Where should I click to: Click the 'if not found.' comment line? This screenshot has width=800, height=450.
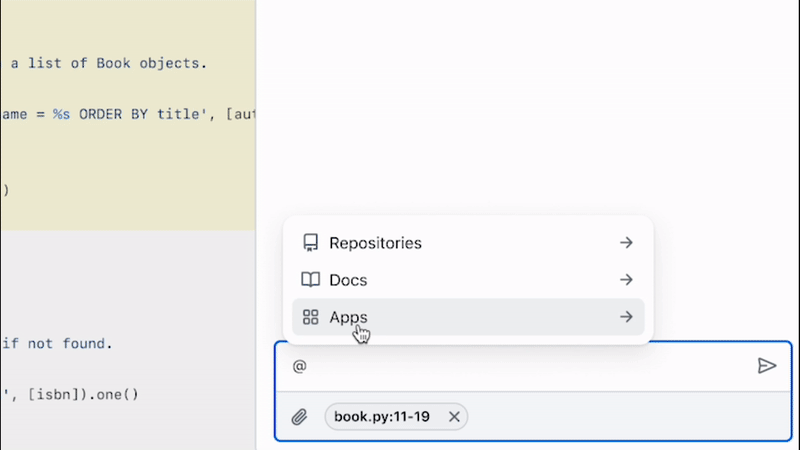(x=57, y=344)
